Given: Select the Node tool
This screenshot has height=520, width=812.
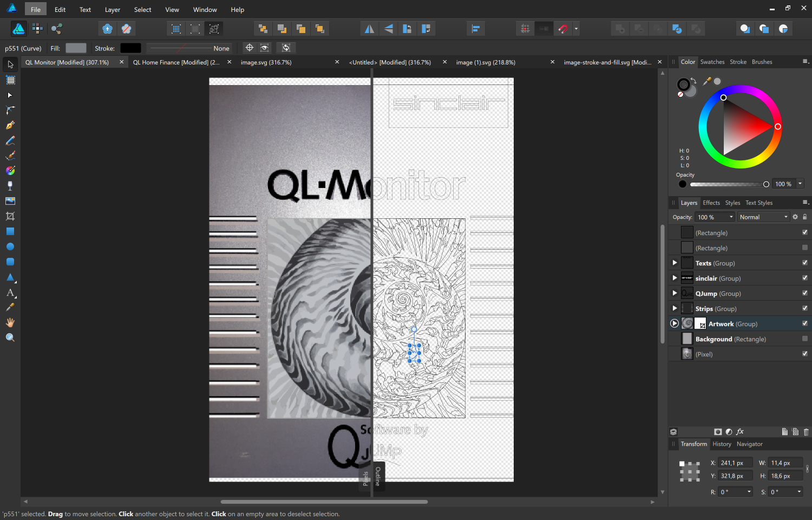Looking at the screenshot, I should pos(10,95).
